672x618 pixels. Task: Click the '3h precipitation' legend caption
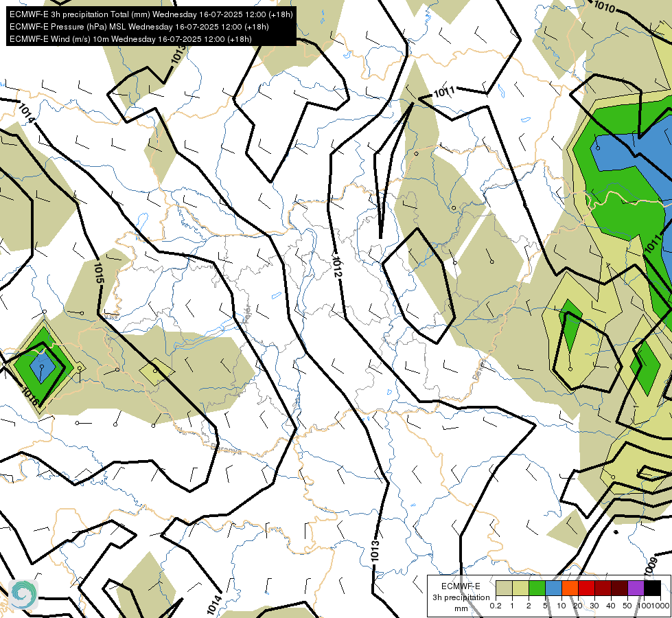(x=461, y=597)
